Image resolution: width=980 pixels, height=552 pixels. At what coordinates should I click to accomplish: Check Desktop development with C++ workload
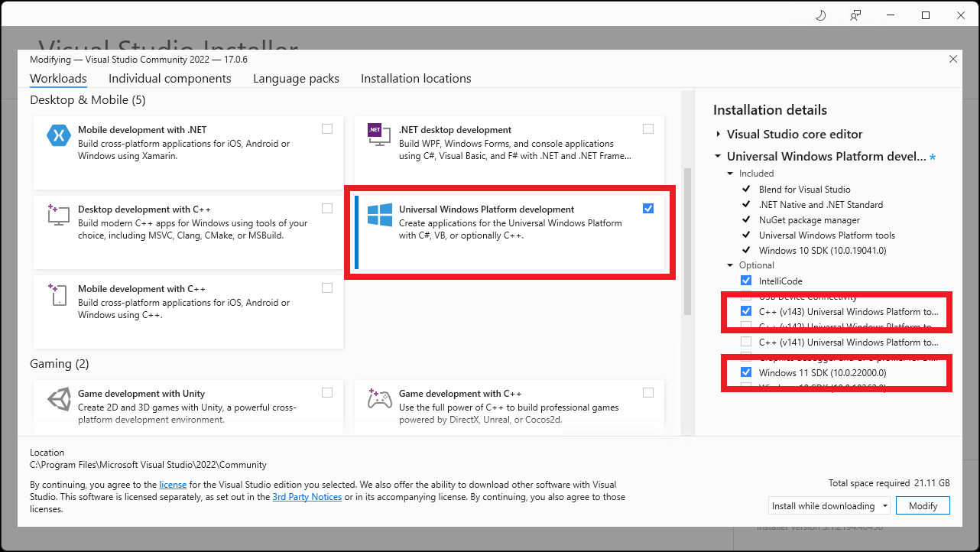coord(327,209)
